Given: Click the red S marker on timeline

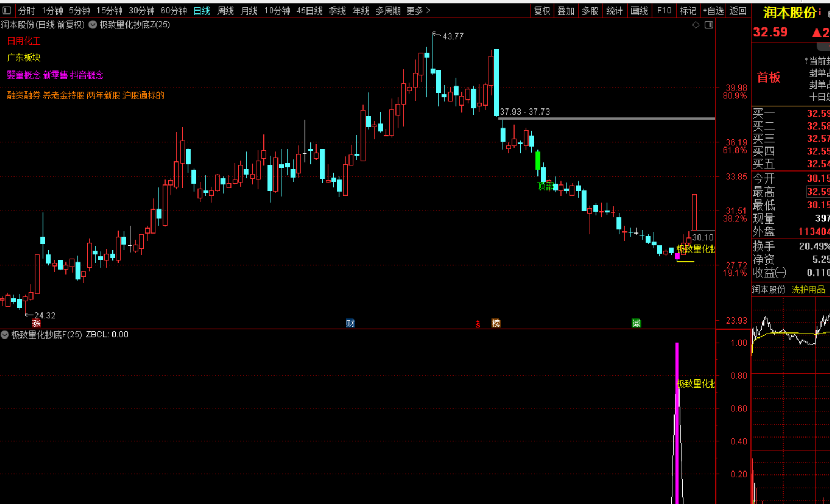Looking at the screenshot, I should [x=478, y=324].
